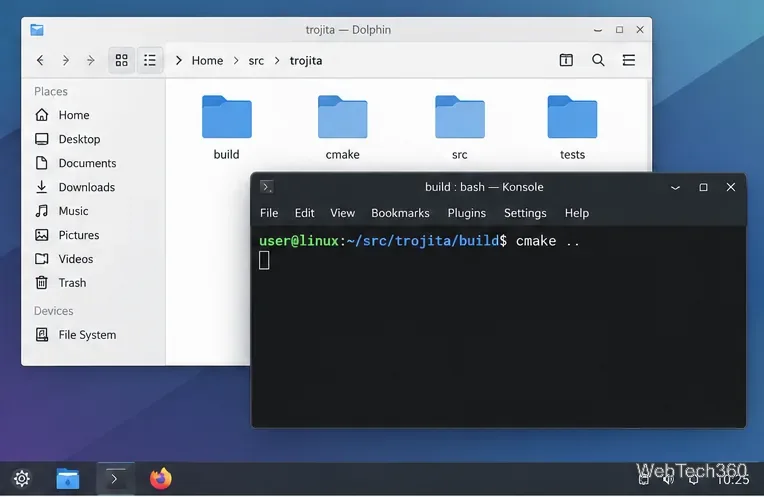Image resolution: width=764 pixels, height=497 pixels.
Task: Go back in Dolphin navigation
Action: coord(40,60)
